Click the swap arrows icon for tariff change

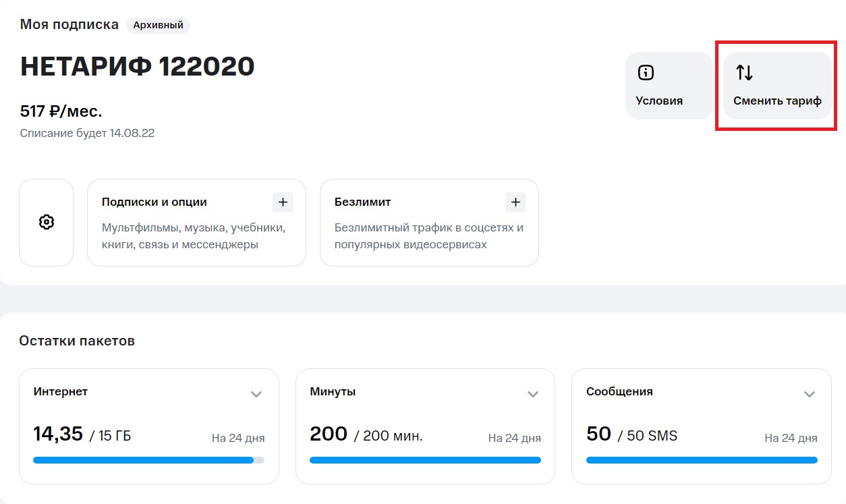(x=744, y=73)
